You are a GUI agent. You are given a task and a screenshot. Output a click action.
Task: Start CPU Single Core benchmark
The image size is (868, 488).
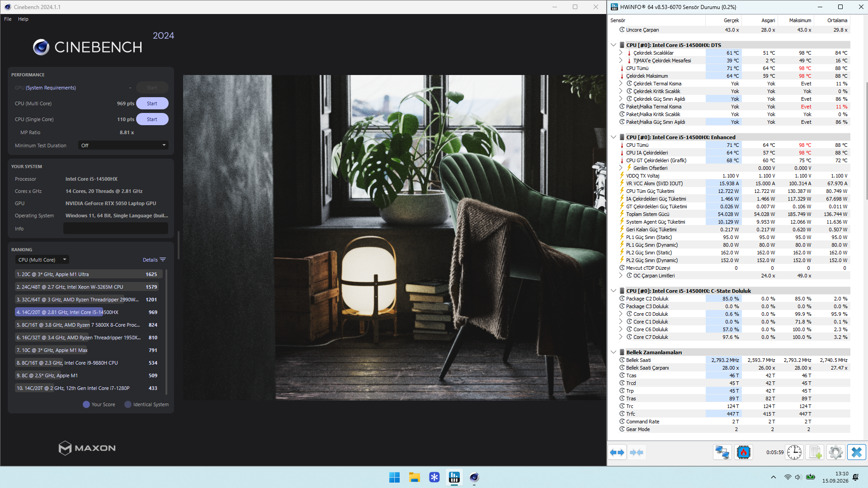click(x=152, y=119)
